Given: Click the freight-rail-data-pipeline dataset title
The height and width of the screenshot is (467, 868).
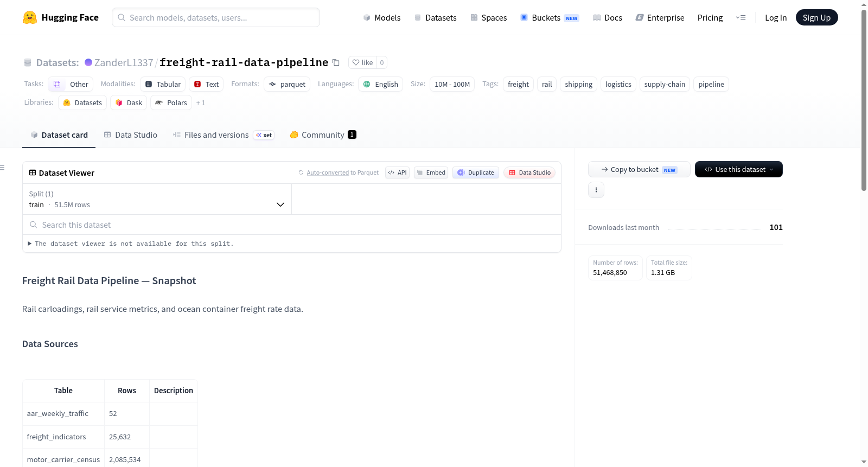Looking at the screenshot, I should pyautogui.click(x=244, y=62).
